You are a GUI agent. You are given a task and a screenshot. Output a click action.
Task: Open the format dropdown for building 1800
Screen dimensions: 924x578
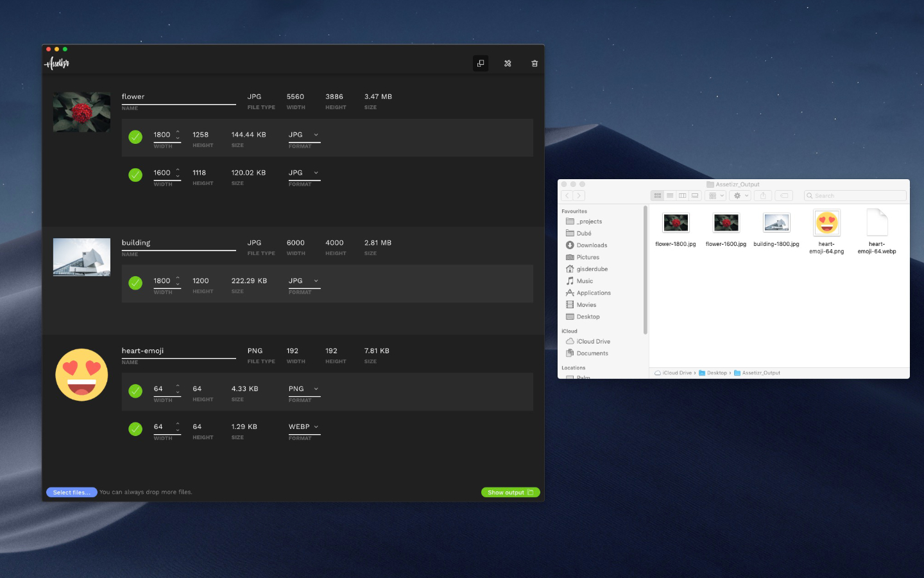point(304,281)
